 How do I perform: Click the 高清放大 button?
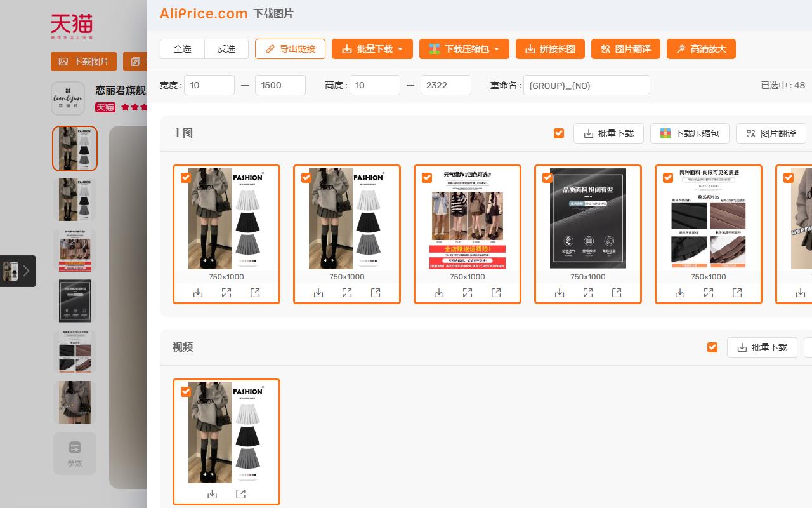[701, 49]
